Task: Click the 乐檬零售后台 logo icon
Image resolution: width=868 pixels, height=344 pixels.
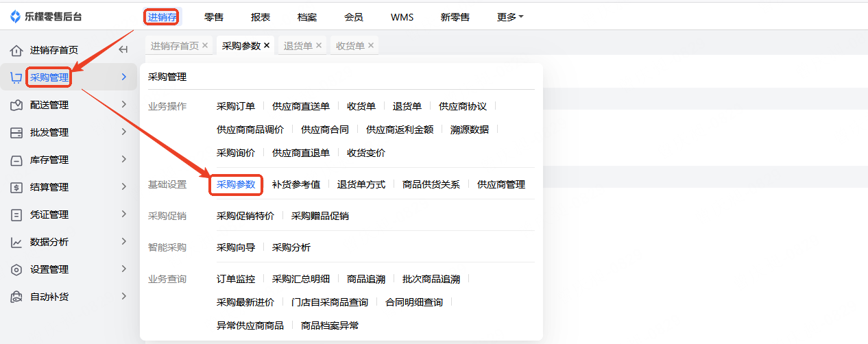Action: (15, 17)
